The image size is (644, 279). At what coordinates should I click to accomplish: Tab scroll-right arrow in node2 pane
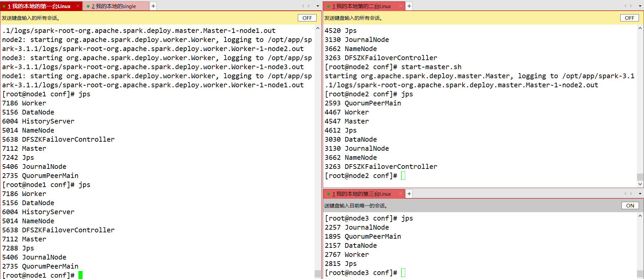pos(631,6)
